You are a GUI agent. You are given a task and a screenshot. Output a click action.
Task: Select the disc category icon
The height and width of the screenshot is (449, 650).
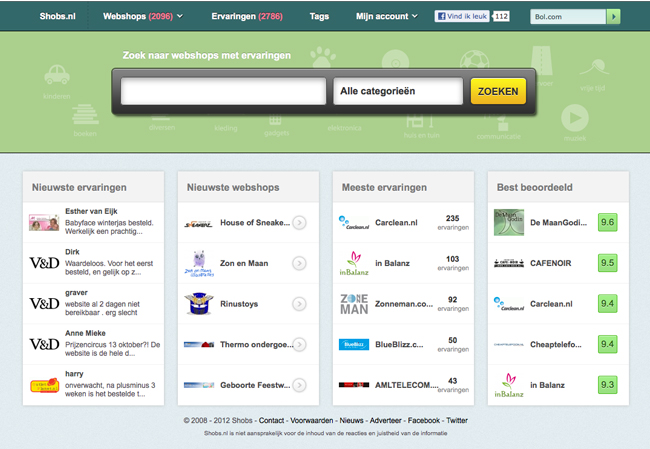(x=395, y=59)
